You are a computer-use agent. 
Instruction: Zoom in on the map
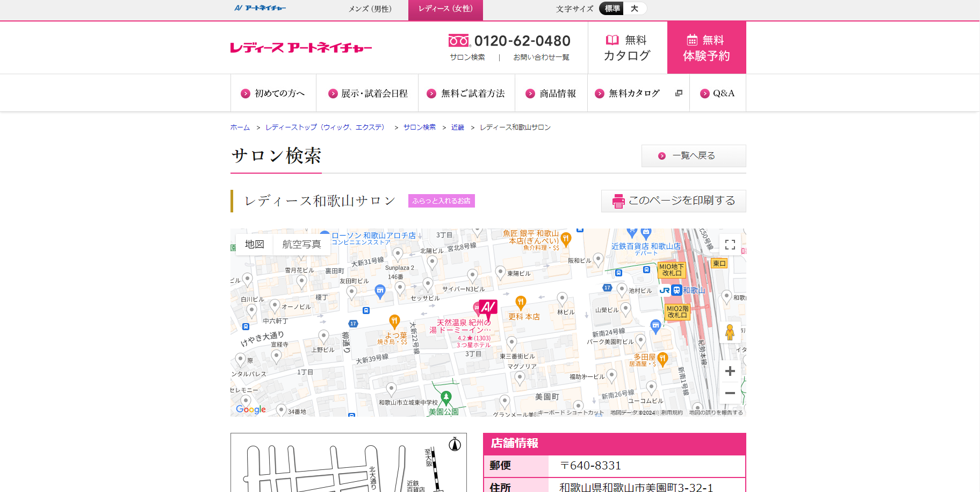tap(730, 371)
